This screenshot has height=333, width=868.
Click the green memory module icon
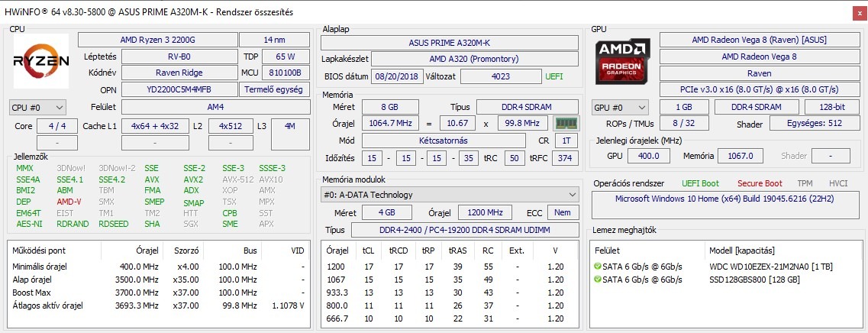566,123
